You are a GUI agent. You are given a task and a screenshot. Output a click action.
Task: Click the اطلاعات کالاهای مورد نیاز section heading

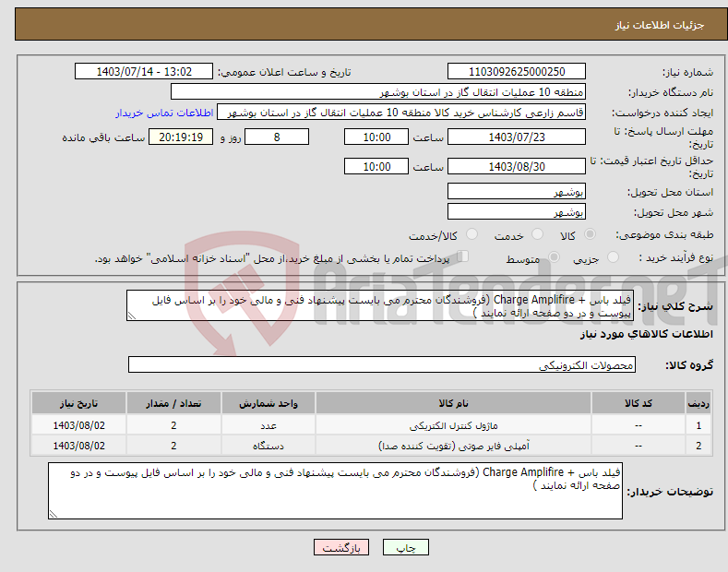[646, 334]
